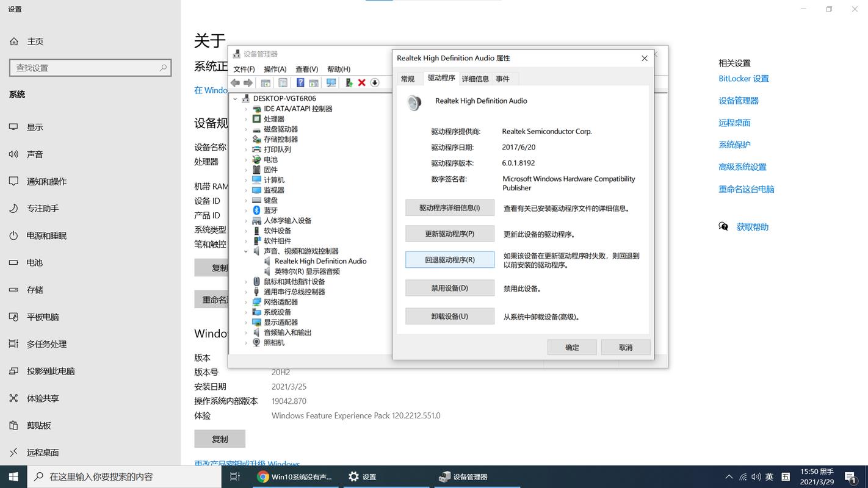Click the 驱动程序详细信息(I) button
The height and width of the screenshot is (488, 868).
[x=450, y=208]
